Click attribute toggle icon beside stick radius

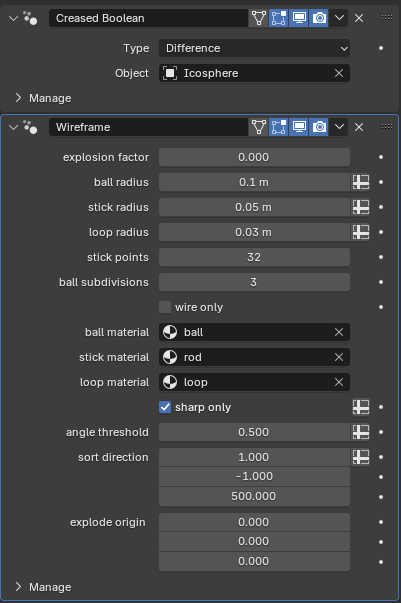click(x=361, y=207)
